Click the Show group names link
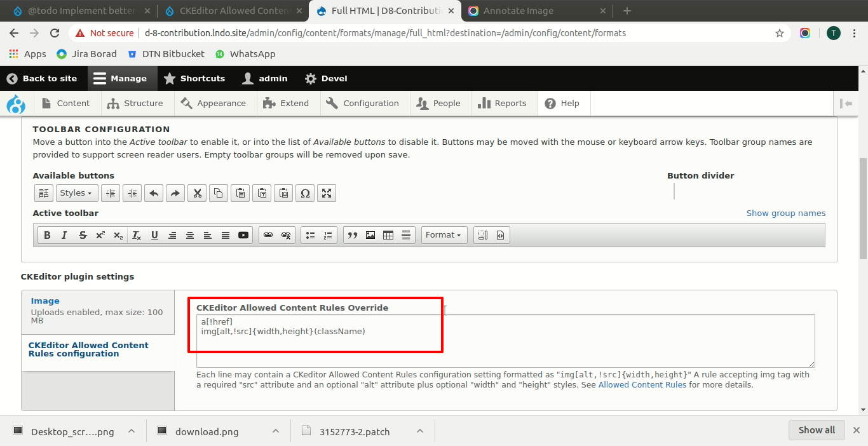This screenshot has width=868, height=446. [785, 213]
